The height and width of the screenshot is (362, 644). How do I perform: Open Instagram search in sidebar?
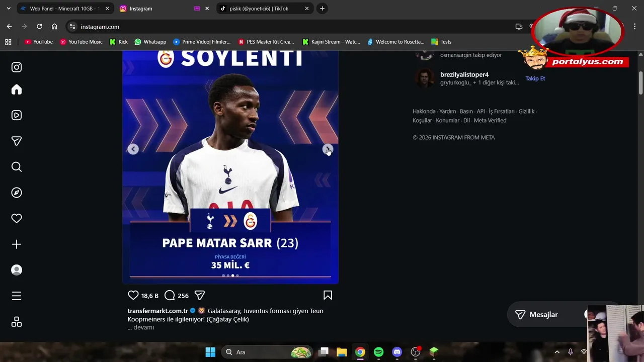coord(17,167)
